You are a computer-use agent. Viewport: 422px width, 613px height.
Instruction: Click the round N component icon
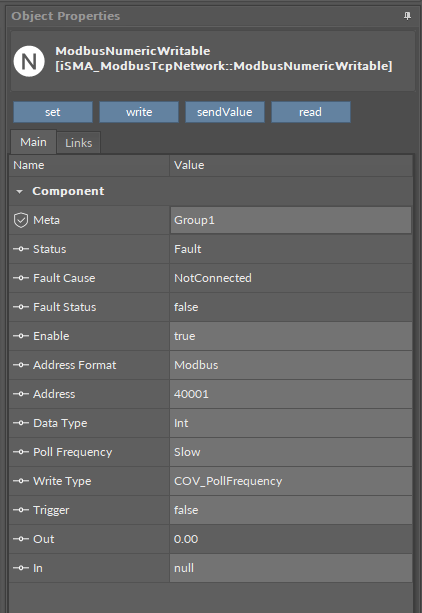[29, 61]
